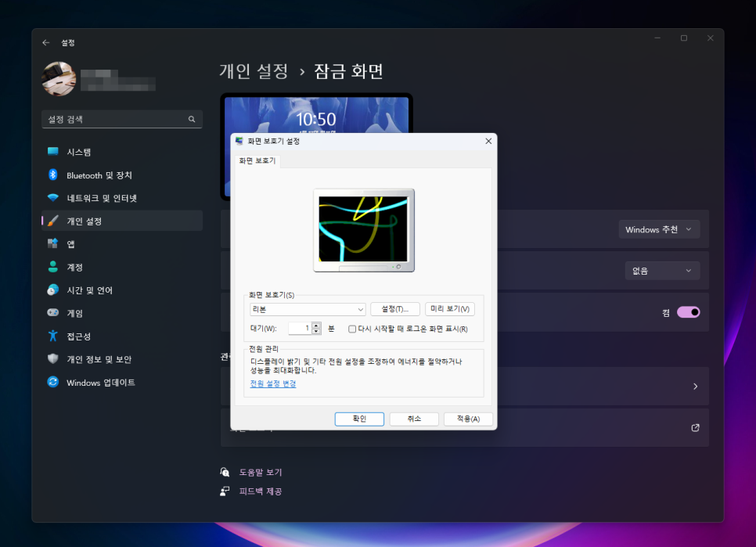Image resolution: width=756 pixels, height=547 pixels.
Task: Open the 리본 screen saver dropdown
Action: [x=307, y=309]
